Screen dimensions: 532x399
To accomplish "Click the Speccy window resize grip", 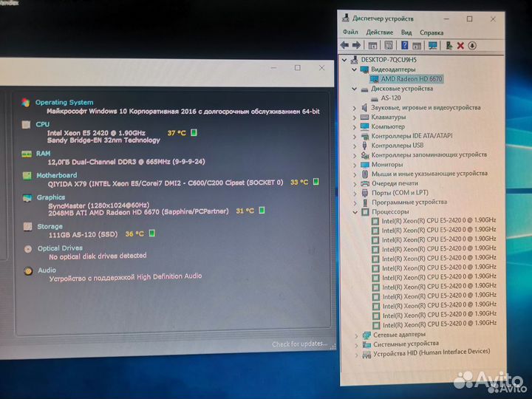I will (333, 346).
